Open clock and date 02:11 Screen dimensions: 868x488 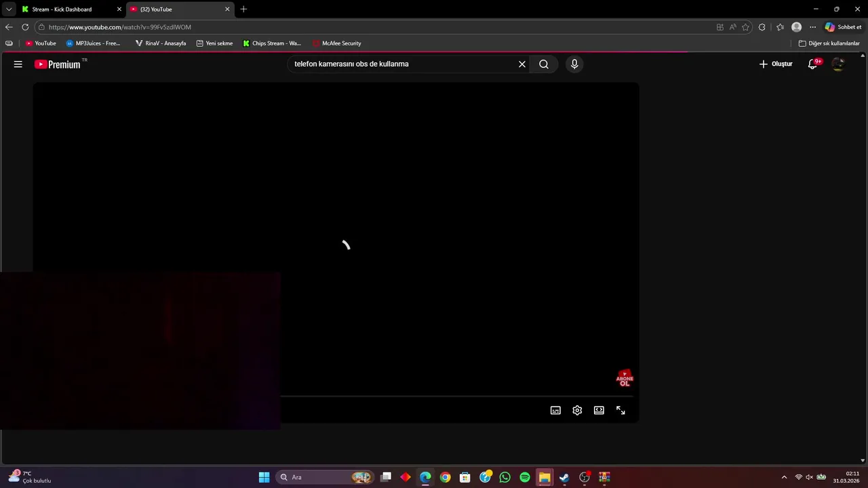point(847,477)
